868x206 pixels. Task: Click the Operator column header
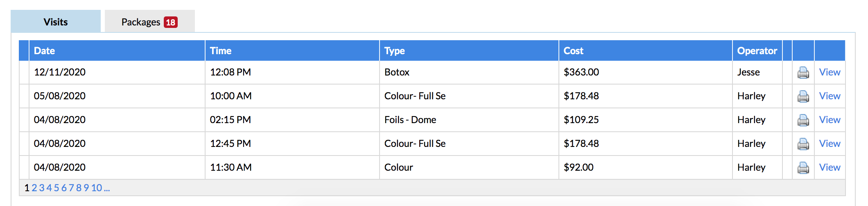click(757, 51)
